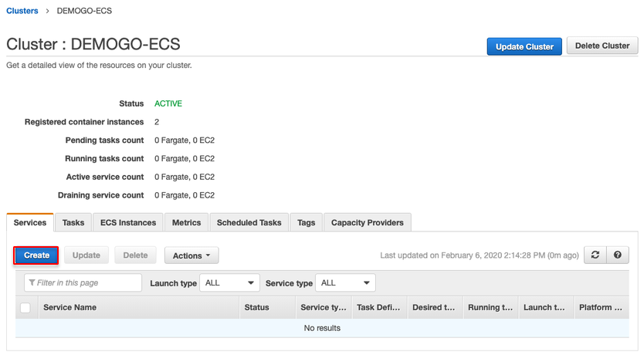
Task: Open the Service type dropdown
Action: (x=345, y=282)
